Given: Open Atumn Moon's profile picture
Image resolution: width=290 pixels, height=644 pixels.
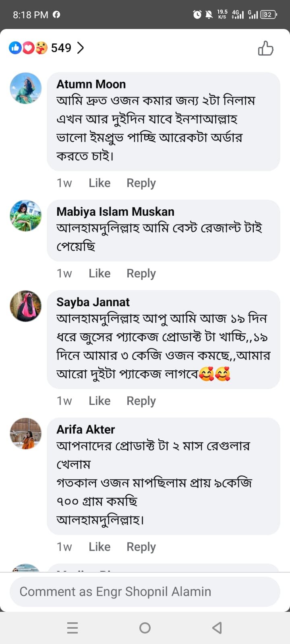Looking at the screenshot, I should point(26,88).
